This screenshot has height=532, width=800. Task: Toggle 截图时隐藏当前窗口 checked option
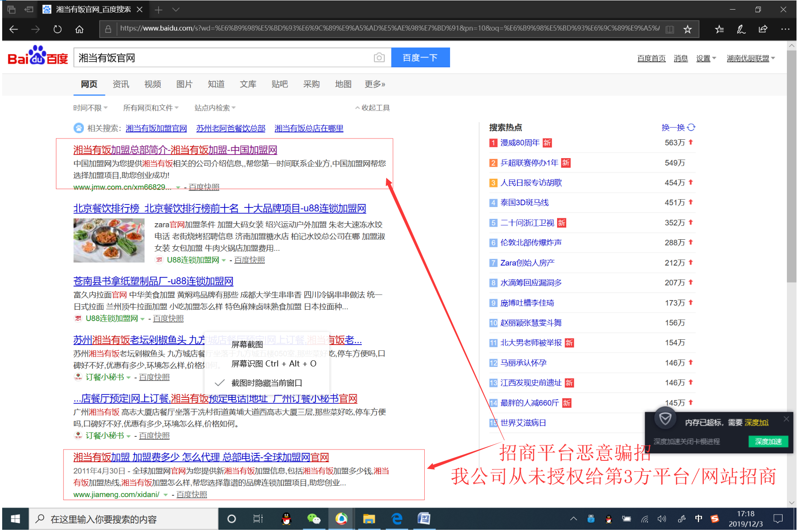coord(267,383)
